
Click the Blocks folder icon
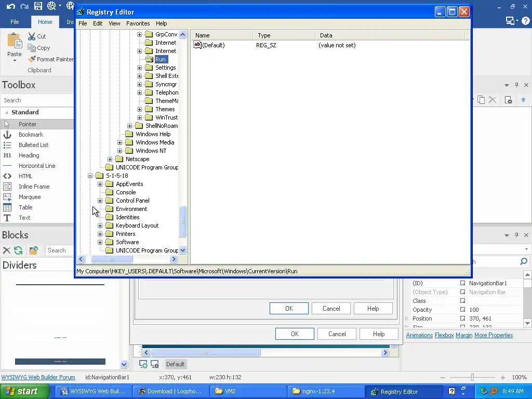tap(33, 250)
